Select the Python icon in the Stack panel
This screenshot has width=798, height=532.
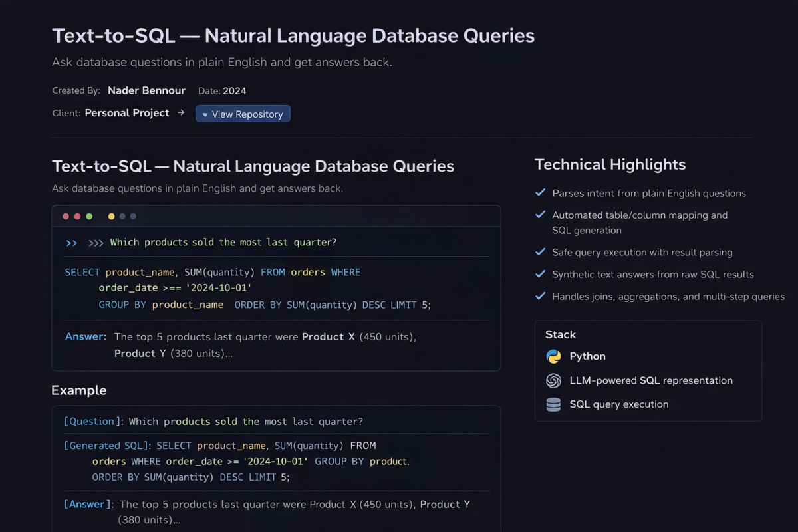point(553,356)
